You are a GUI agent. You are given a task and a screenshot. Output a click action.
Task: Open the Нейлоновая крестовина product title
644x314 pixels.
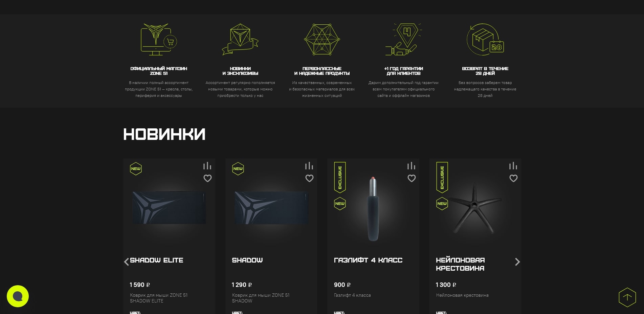pos(460,264)
